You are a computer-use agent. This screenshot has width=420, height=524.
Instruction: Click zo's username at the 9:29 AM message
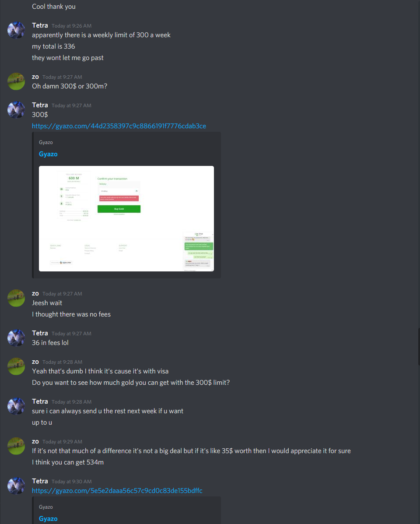[x=35, y=441]
